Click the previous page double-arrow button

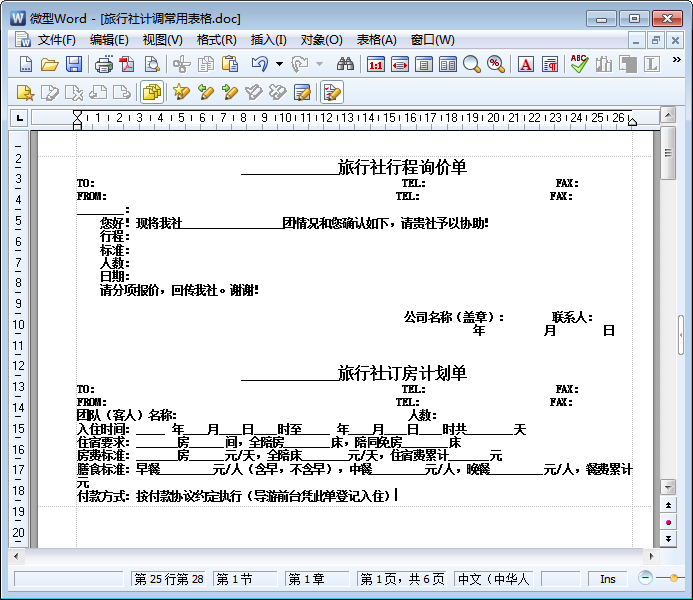668,505
